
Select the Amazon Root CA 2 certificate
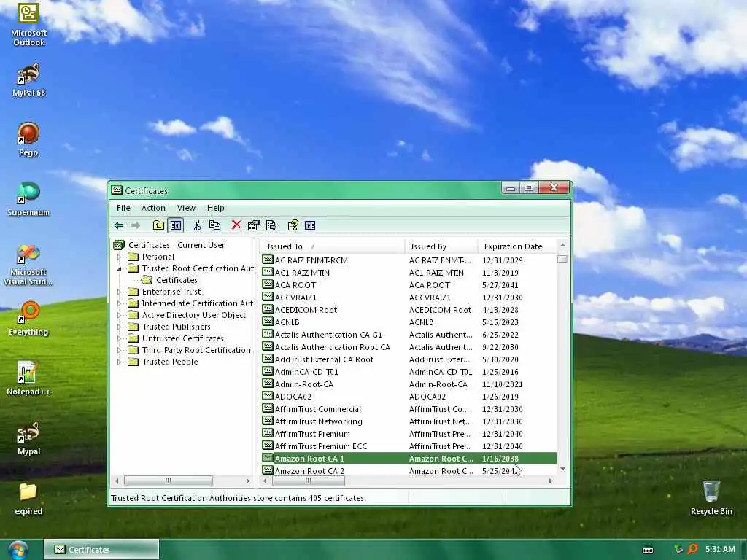[x=409, y=470]
